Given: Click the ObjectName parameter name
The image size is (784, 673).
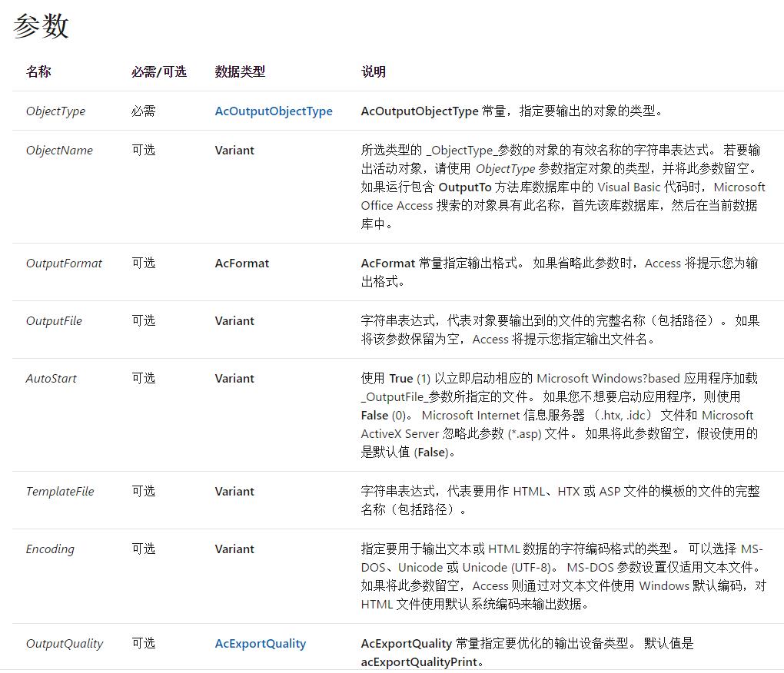Looking at the screenshot, I should coord(59,150).
